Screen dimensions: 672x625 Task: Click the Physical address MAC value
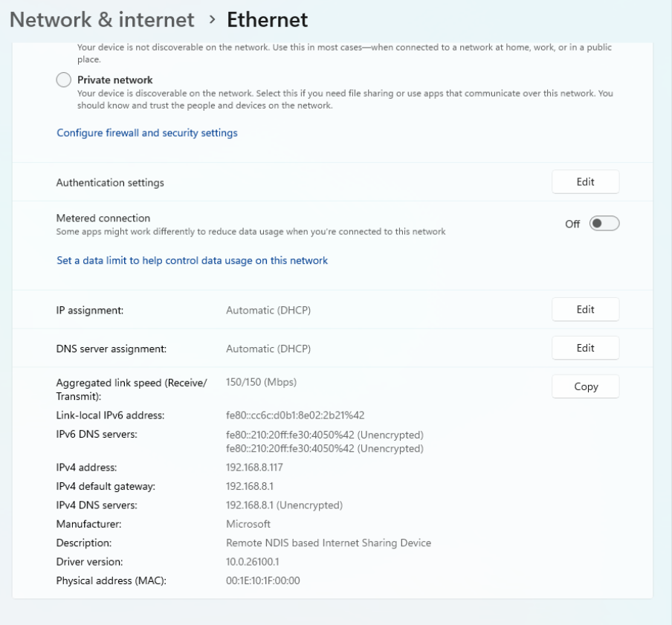[x=262, y=580]
